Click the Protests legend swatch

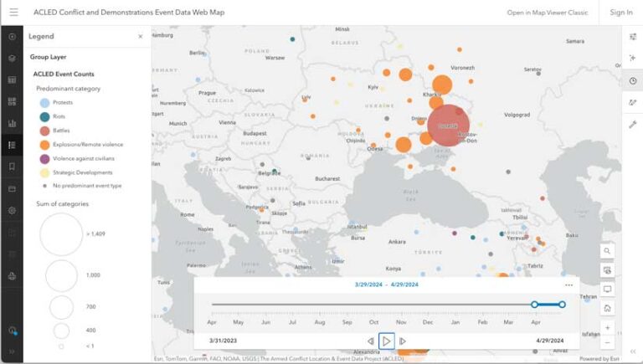click(x=44, y=102)
